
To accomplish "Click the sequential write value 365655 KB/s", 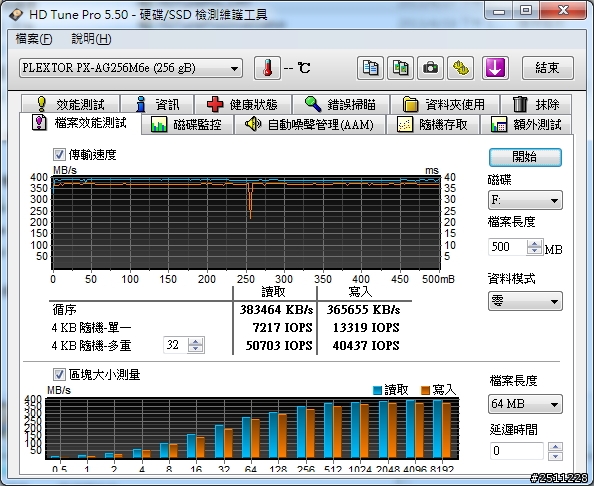I will [363, 310].
